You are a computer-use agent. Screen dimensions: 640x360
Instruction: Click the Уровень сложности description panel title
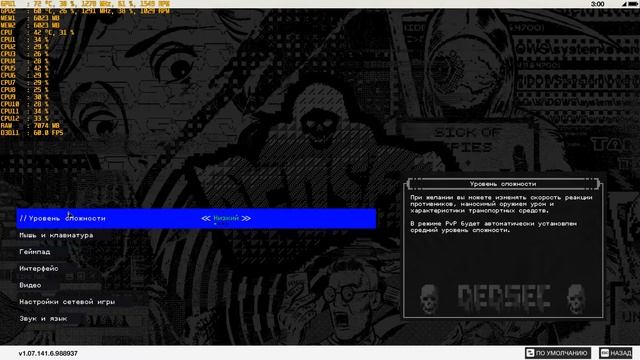[x=503, y=184]
